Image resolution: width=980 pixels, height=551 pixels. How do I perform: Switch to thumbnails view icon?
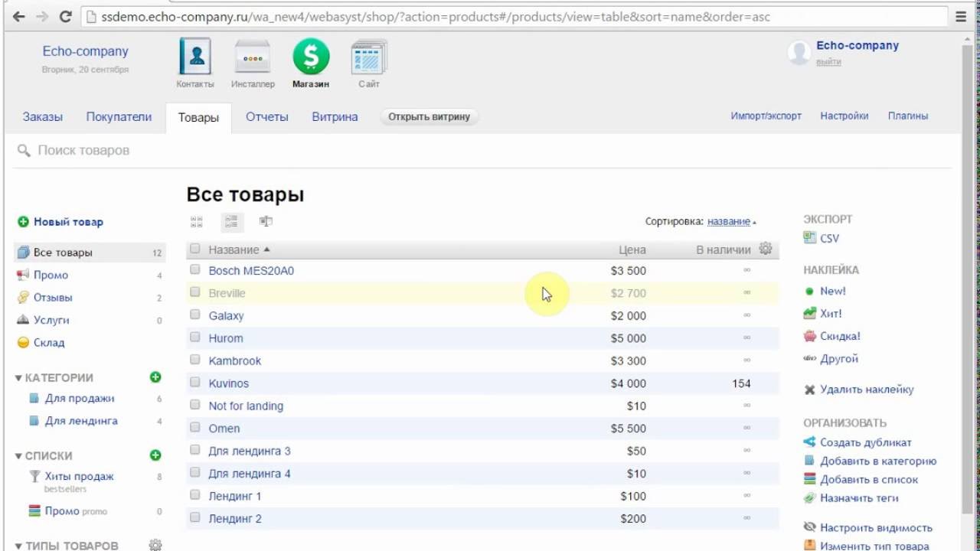pos(197,222)
